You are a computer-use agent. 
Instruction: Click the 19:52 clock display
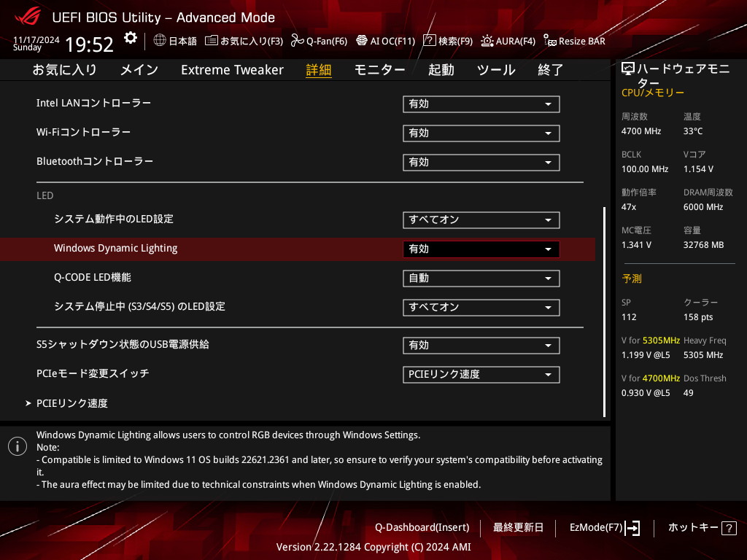pyautogui.click(x=89, y=44)
